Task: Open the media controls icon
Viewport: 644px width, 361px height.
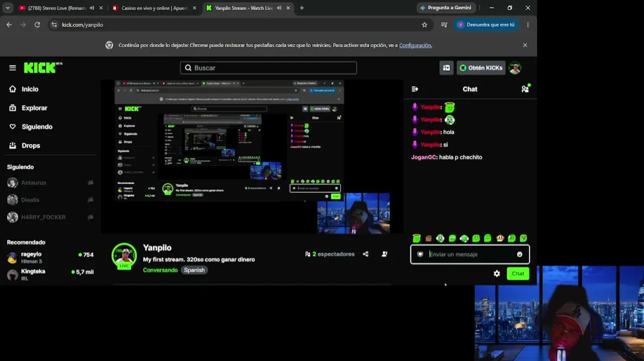Action: [x=444, y=25]
